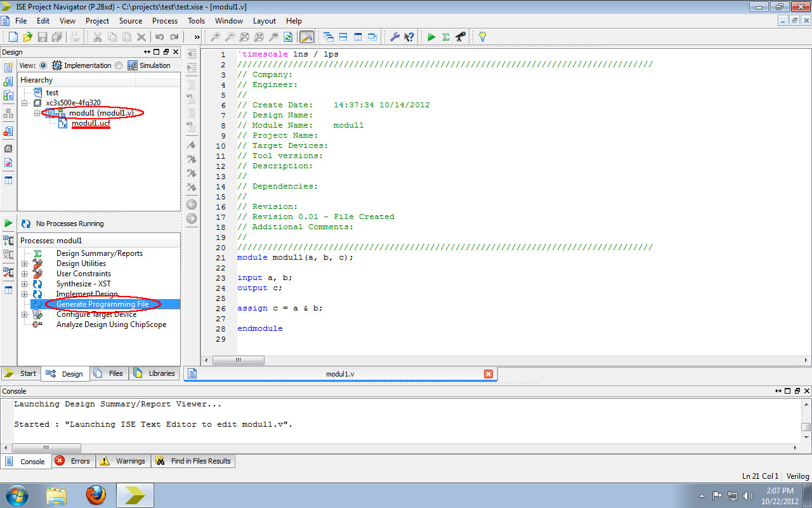Click the lightbulb toolbar icon

pos(482,37)
